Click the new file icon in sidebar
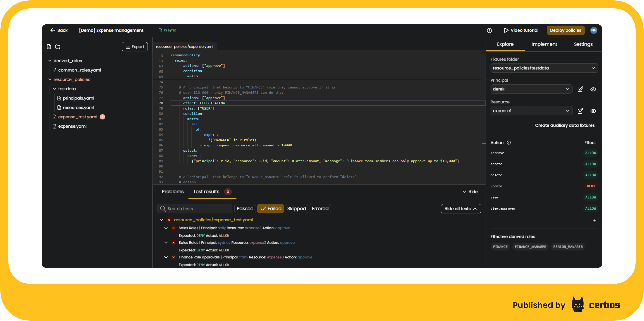The width and height of the screenshot is (644, 321). click(x=49, y=47)
